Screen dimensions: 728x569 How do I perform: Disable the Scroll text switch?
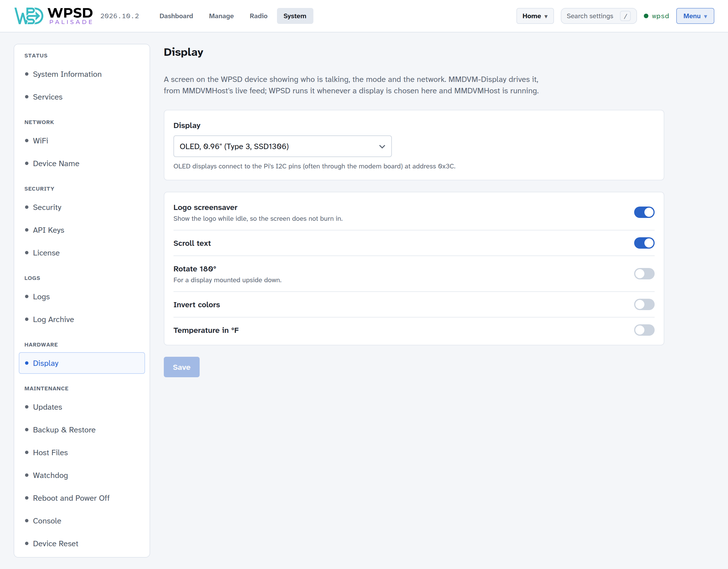click(644, 243)
